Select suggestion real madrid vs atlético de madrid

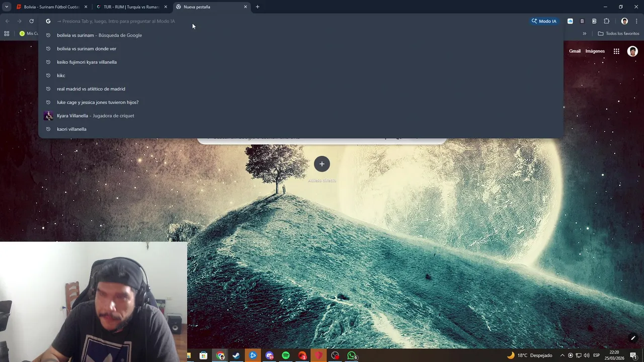pos(301,89)
